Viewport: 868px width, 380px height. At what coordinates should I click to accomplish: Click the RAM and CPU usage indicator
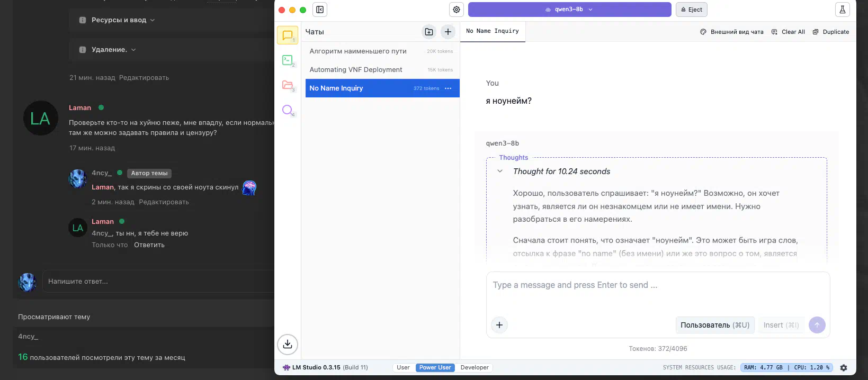pos(786,367)
